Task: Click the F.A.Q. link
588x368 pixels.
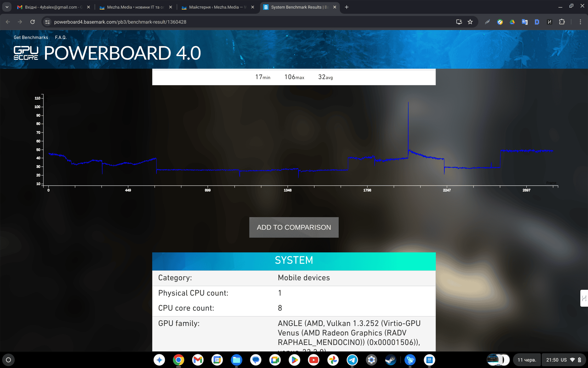Action: click(x=61, y=37)
